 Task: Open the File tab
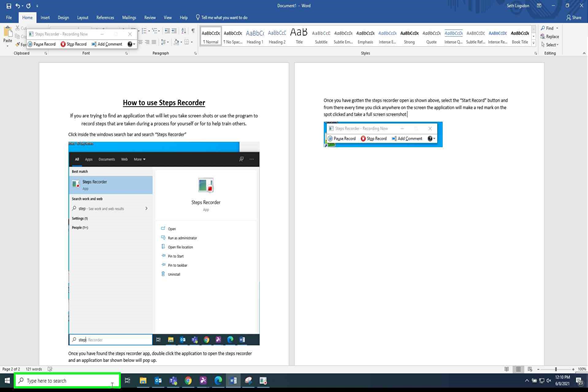[x=9, y=18]
